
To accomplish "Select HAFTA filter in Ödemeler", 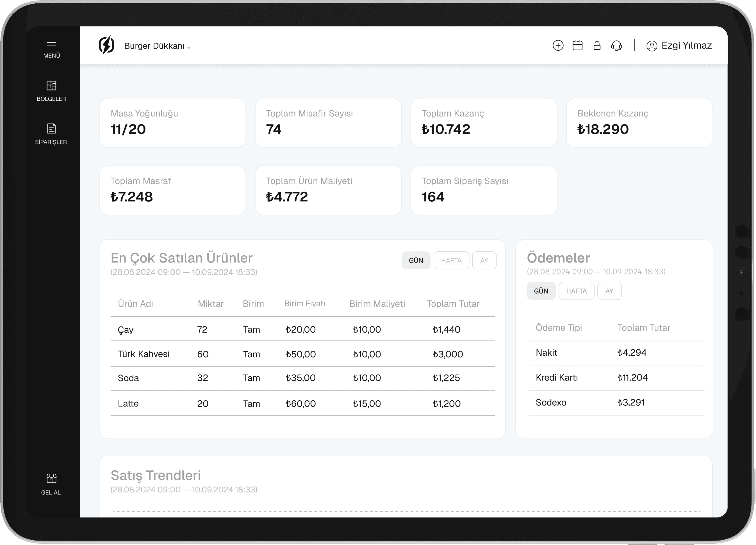I will click(576, 291).
